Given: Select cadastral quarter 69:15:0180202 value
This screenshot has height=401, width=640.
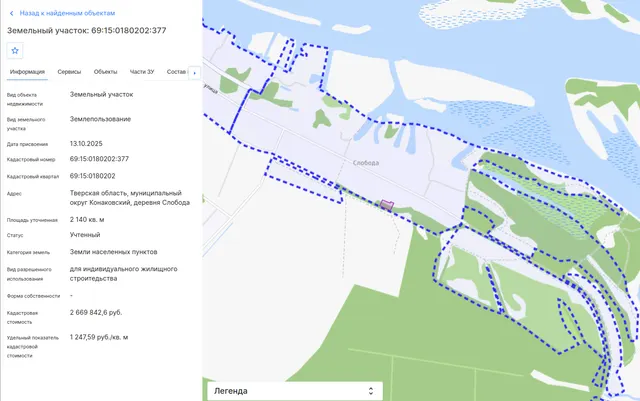Looking at the screenshot, I should [93, 176].
